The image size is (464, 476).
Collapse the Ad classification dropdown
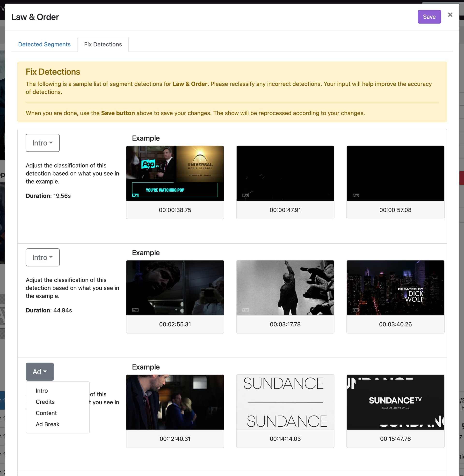coord(40,372)
